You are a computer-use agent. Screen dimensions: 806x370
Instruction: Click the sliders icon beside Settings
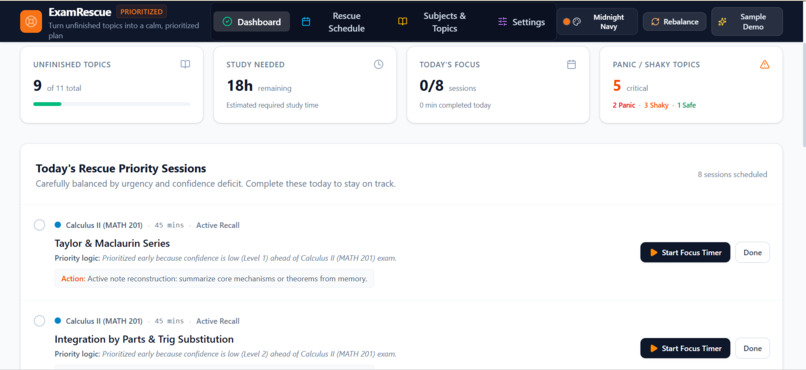(x=503, y=22)
